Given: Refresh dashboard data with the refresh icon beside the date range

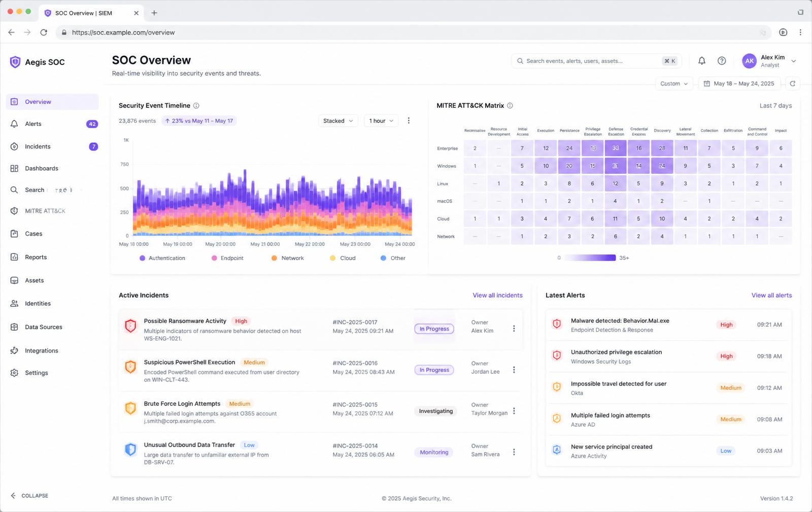Looking at the screenshot, I should [793, 83].
